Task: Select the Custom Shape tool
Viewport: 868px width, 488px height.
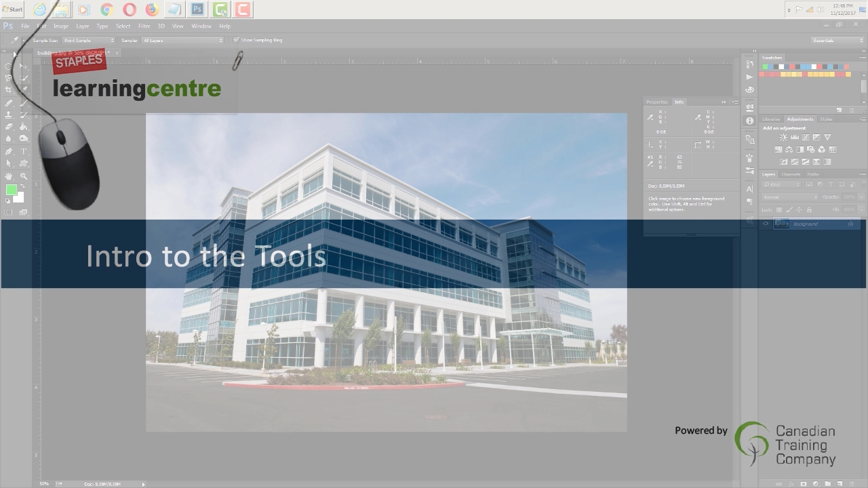Action: [24, 163]
